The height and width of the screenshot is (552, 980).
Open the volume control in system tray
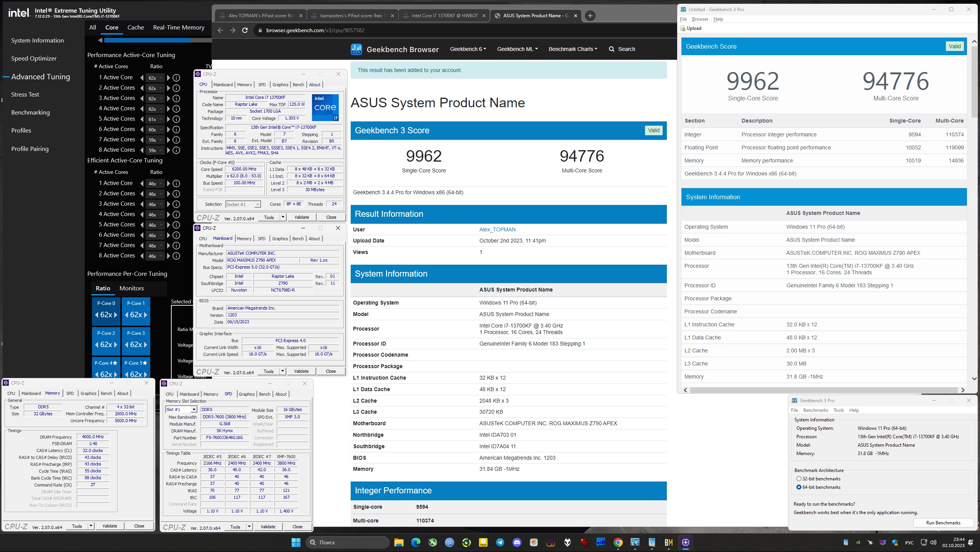coord(933,542)
